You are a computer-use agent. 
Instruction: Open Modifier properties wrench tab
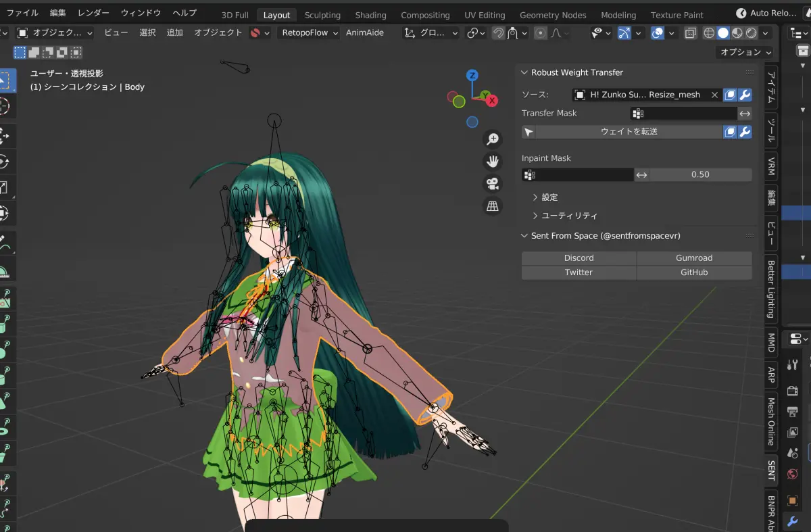(x=793, y=521)
